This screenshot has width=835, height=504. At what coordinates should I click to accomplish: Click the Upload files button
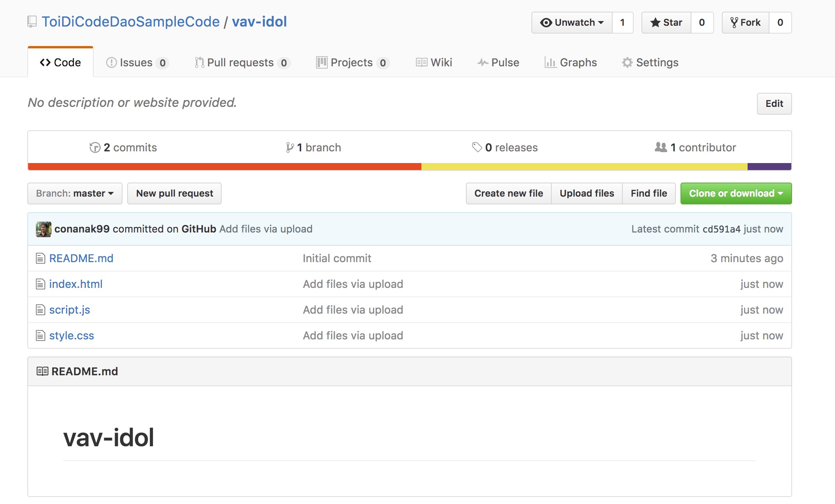[587, 193]
